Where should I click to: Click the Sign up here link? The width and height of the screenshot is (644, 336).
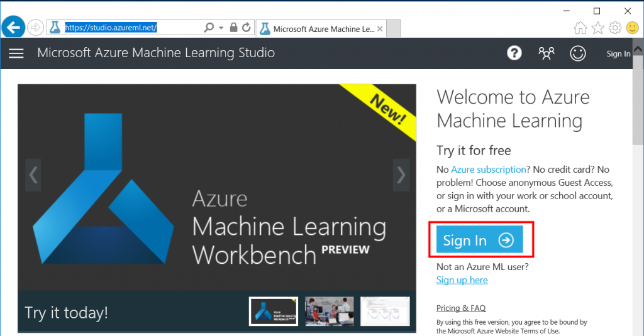tap(462, 280)
